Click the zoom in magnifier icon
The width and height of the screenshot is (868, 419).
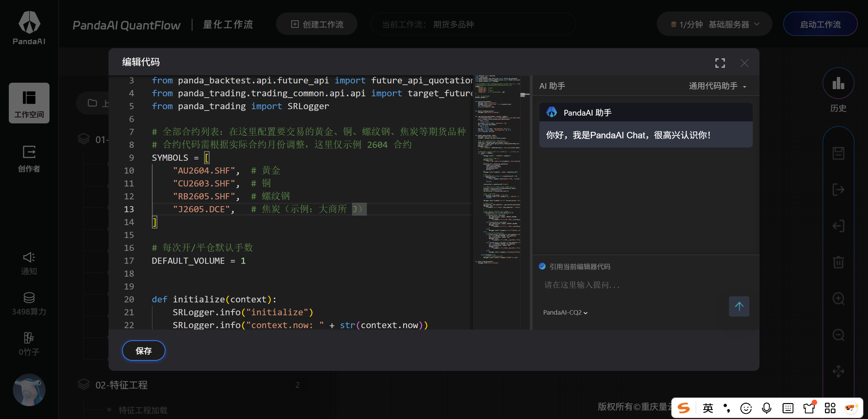pyautogui.click(x=838, y=299)
